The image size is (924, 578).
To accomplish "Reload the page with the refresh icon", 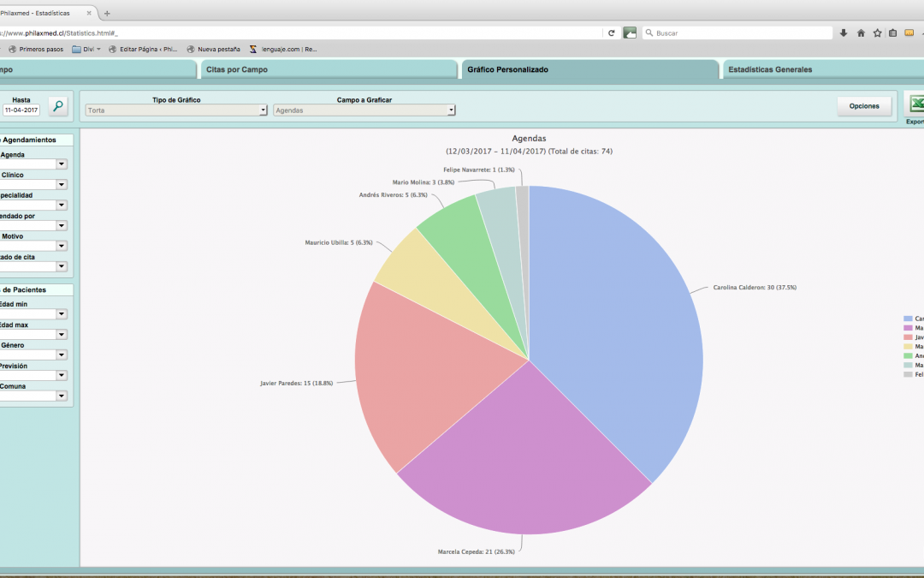I will pos(611,33).
